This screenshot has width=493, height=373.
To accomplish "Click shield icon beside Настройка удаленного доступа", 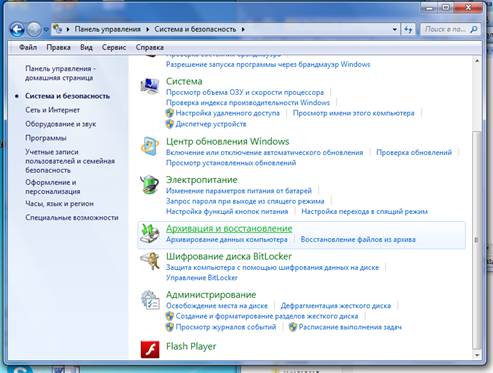I will (x=170, y=113).
